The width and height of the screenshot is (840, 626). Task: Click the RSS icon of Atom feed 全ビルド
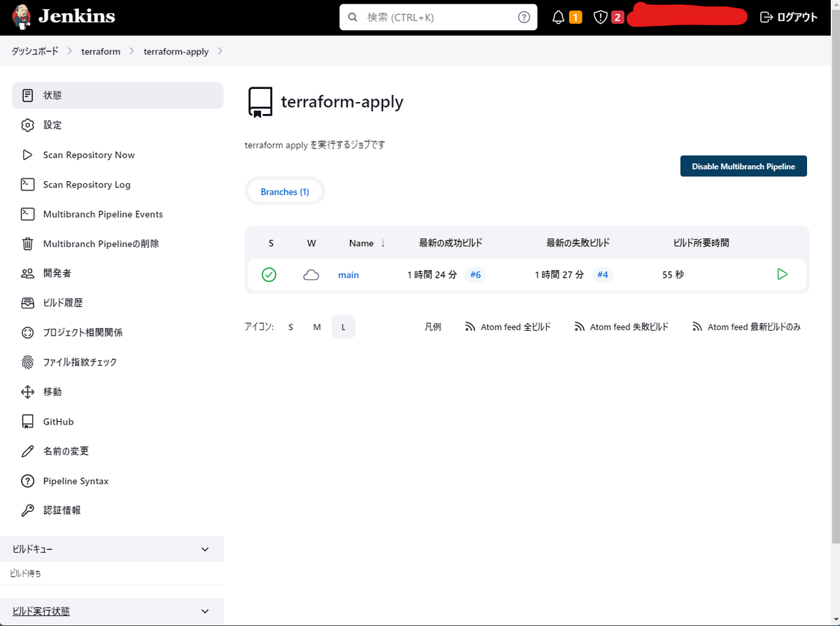pyautogui.click(x=470, y=327)
